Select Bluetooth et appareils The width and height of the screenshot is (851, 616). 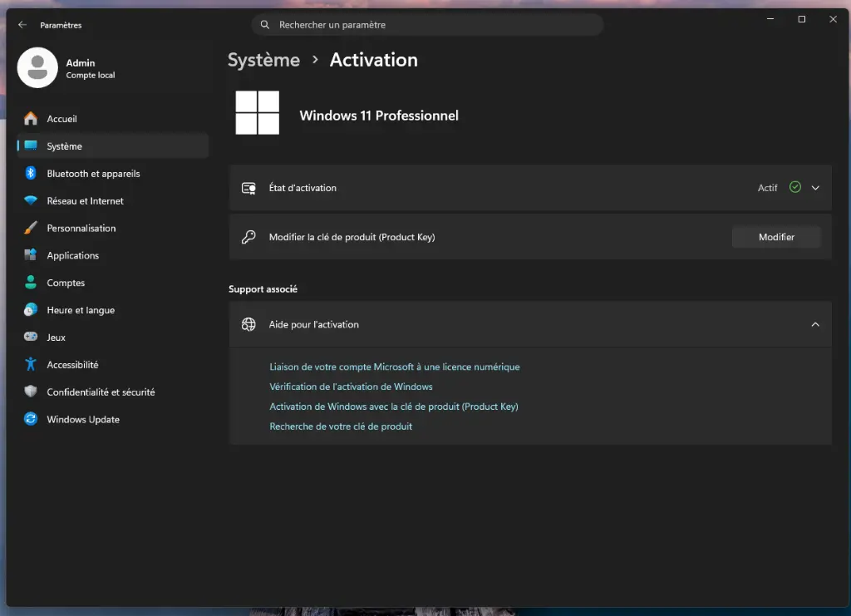[113, 173]
